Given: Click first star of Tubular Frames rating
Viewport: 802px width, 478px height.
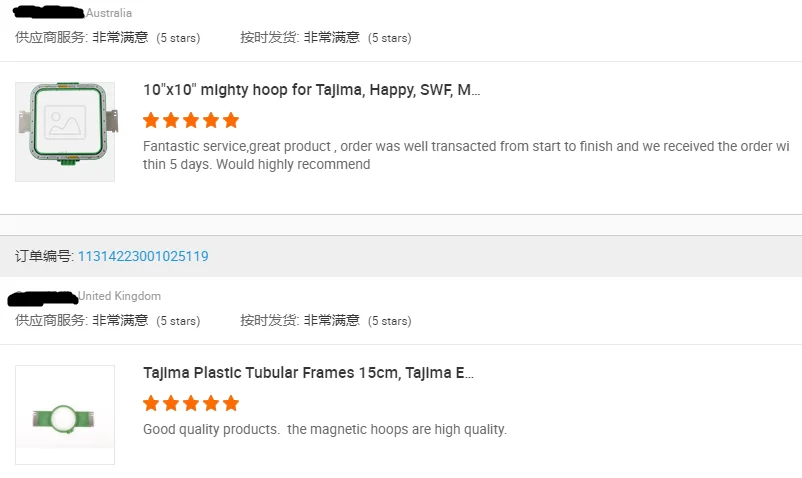Looking at the screenshot, I should tap(151, 403).
